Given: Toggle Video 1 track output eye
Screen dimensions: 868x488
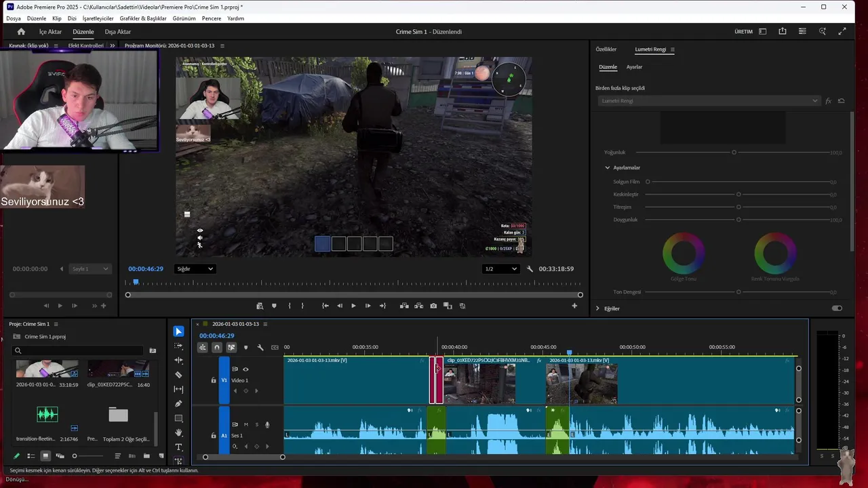Looking at the screenshot, I should (245, 369).
